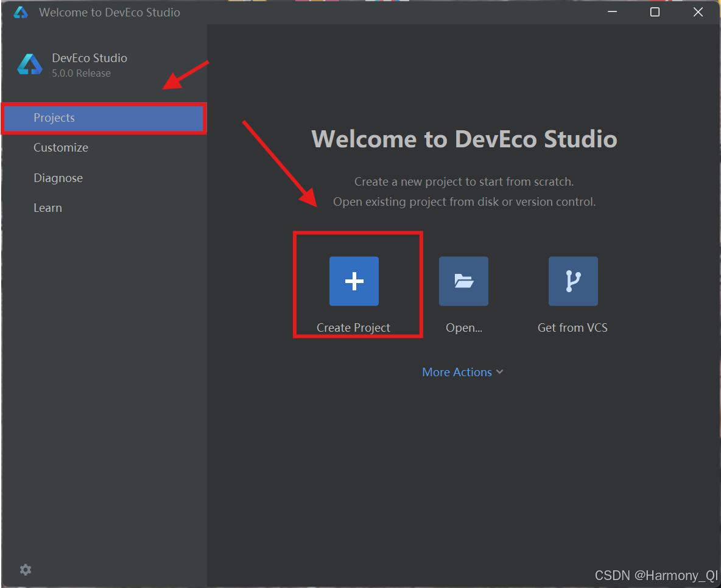Click the DevEco Studio logo in sidebar

point(30,65)
